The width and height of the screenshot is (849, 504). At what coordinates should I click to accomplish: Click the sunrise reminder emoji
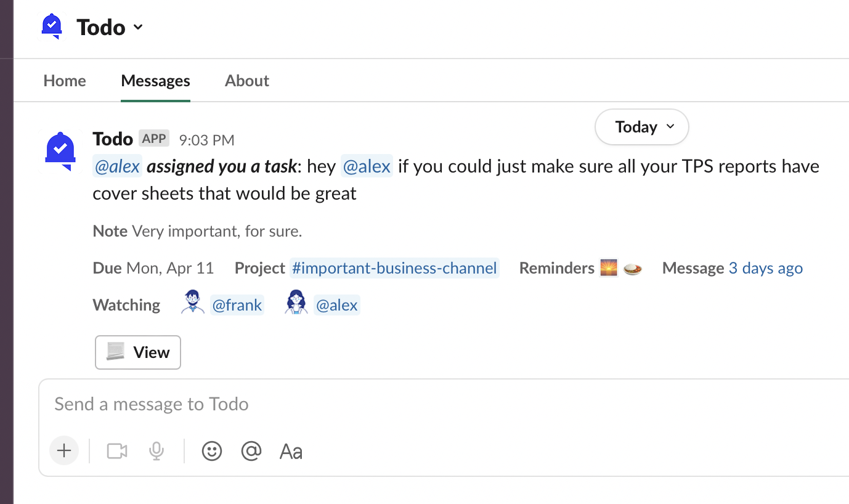pos(609,268)
